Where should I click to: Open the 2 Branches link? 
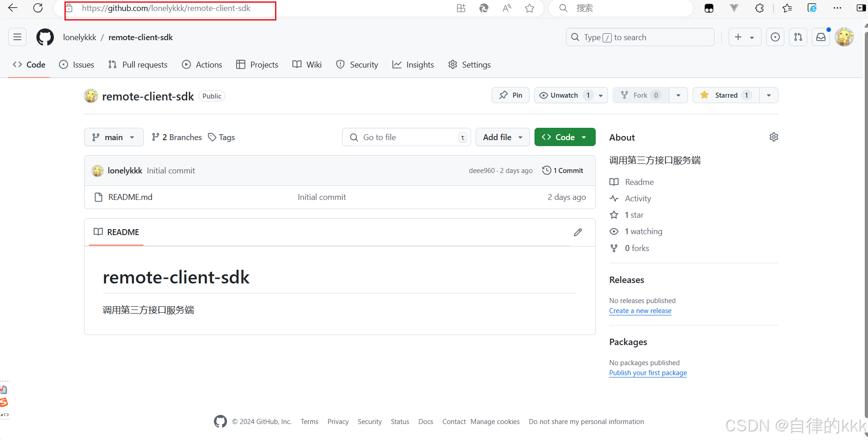[177, 137]
